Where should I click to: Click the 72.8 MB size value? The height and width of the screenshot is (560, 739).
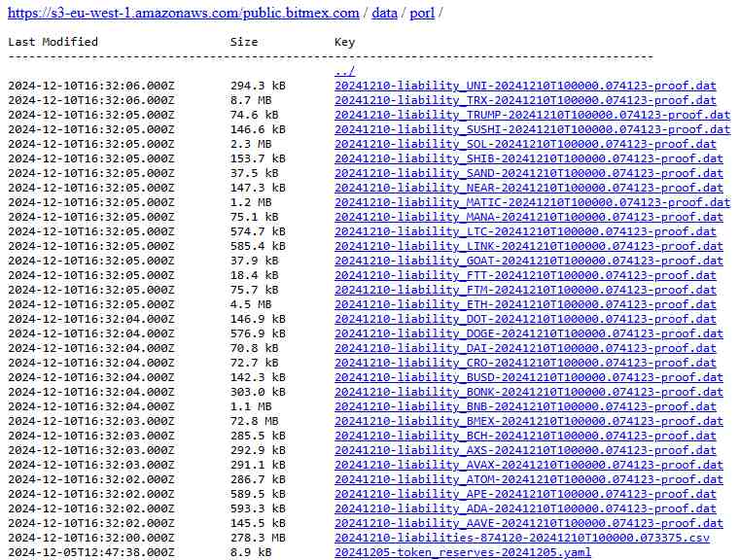click(255, 421)
